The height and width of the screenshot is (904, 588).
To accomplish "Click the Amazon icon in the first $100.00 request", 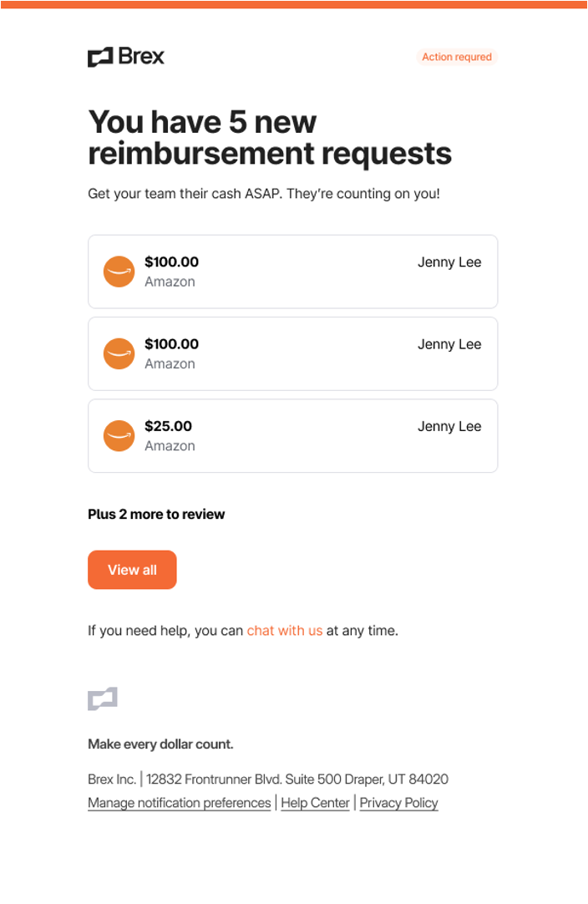I will (x=119, y=272).
